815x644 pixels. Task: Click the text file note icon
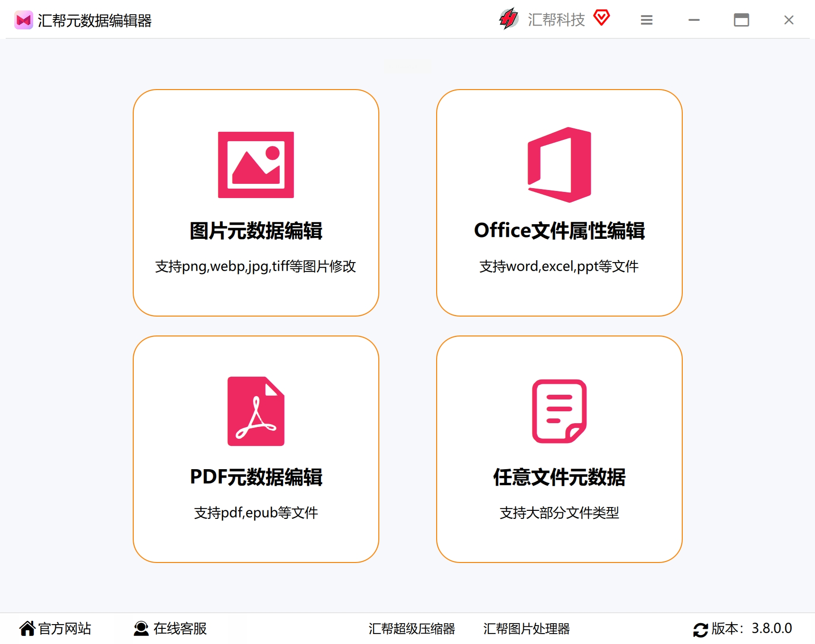tap(559, 411)
